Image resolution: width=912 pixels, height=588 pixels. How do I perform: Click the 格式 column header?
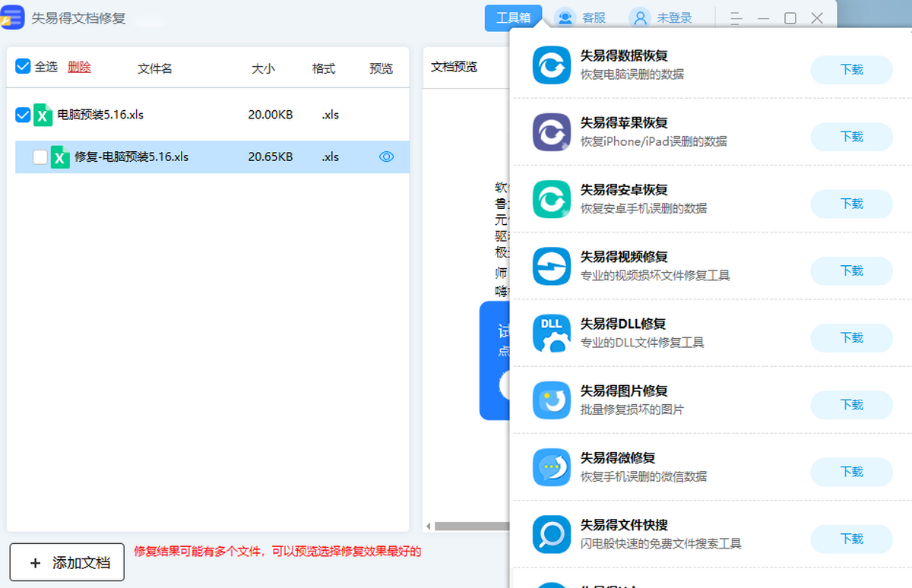(x=324, y=68)
